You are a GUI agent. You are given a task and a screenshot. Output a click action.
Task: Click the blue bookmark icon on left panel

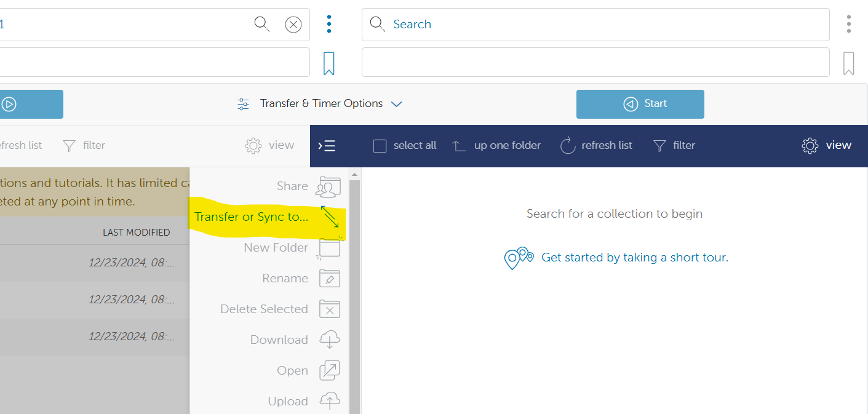pos(329,63)
